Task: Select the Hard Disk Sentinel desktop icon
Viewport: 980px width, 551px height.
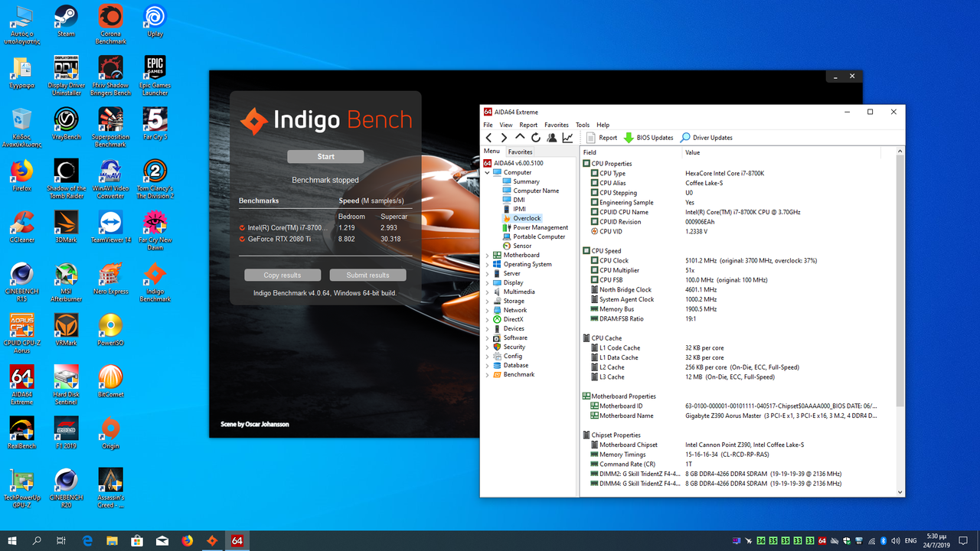Action: point(66,385)
